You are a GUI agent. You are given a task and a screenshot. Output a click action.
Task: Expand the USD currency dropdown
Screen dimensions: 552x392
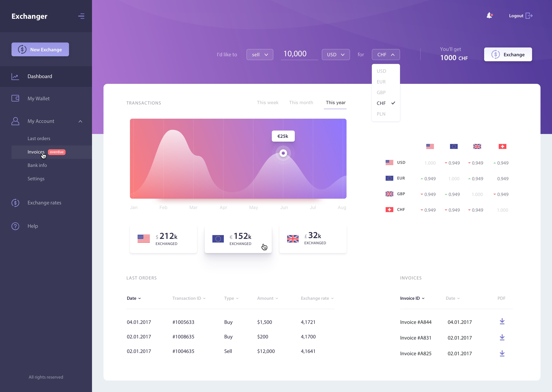(x=335, y=54)
